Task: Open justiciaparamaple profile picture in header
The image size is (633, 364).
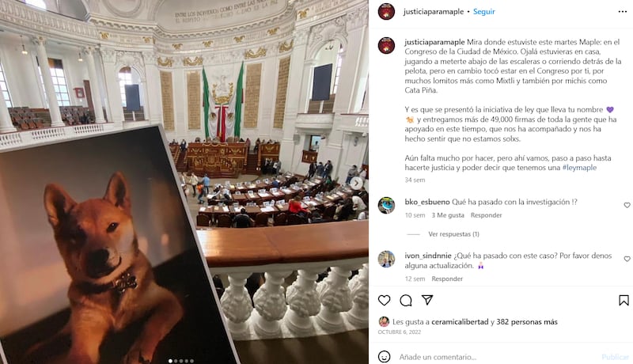Action: [386, 11]
